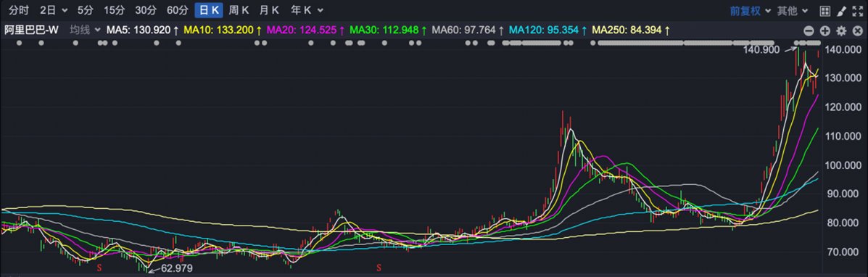
Task: Switch to 分时 intraday view
Action: [17, 11]
